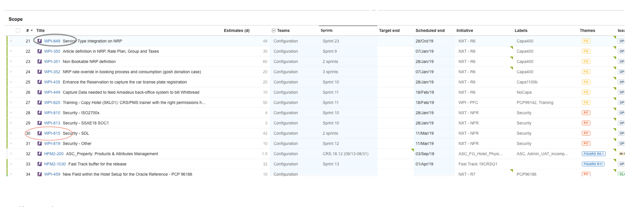Open the WPI-459 issue link
This screenshot has width=644, height=207.
point(52,174)
